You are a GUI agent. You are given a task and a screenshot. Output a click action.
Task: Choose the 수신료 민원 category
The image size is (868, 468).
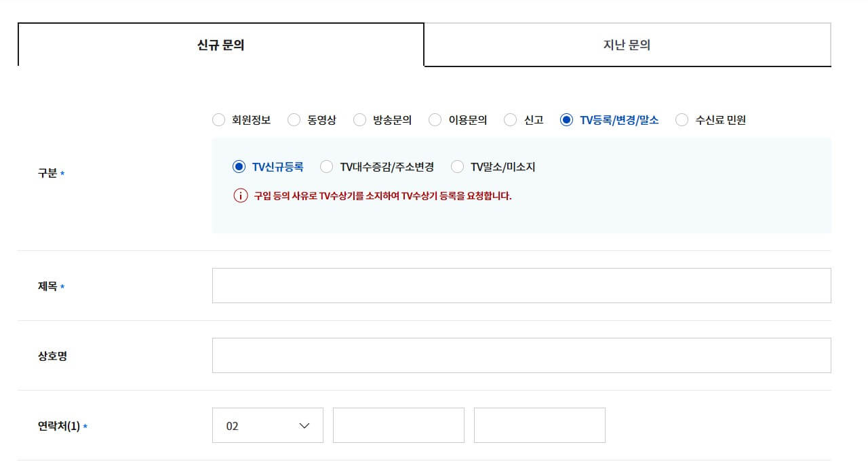[x=680, y=119]
